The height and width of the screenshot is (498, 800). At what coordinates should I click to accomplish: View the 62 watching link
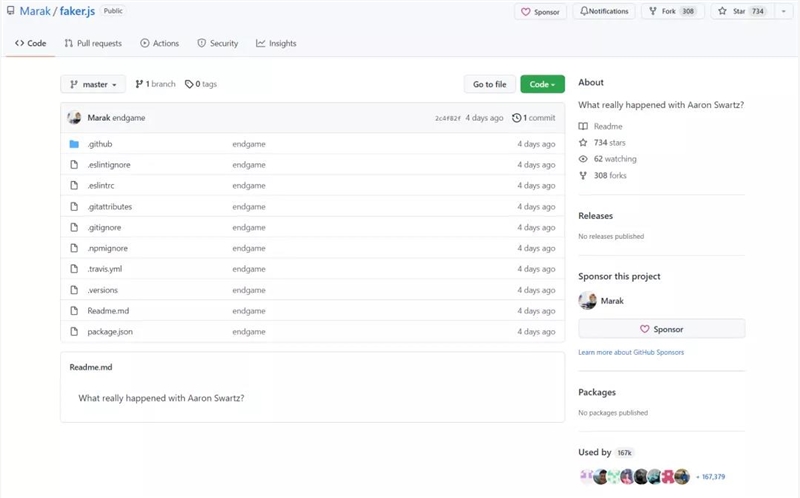615,159
